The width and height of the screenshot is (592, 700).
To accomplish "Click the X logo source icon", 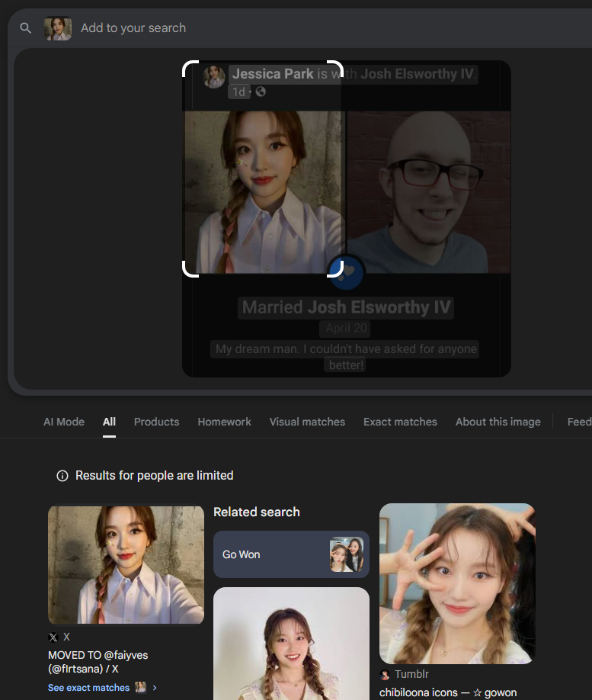I will pos(53,637).
